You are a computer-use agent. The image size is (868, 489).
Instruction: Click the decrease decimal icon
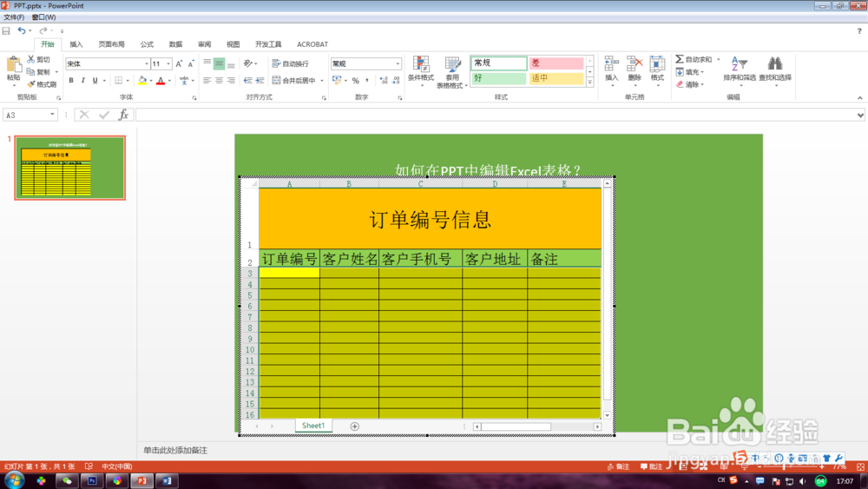click(x=396, y=80)
